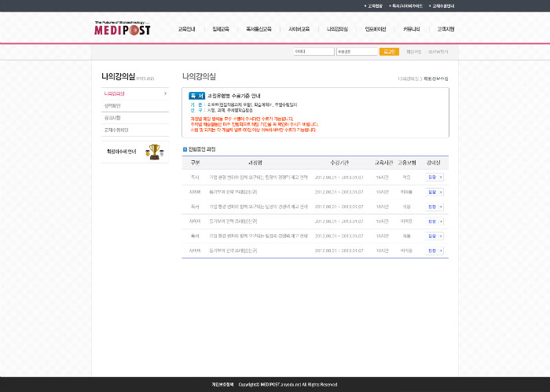Click the 회원가입 link beside login
The image size is (550, 392).
point(413,52)
